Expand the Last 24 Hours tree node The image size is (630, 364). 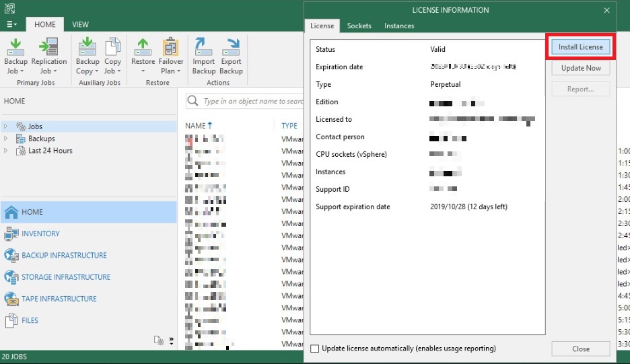pos(5,151)
